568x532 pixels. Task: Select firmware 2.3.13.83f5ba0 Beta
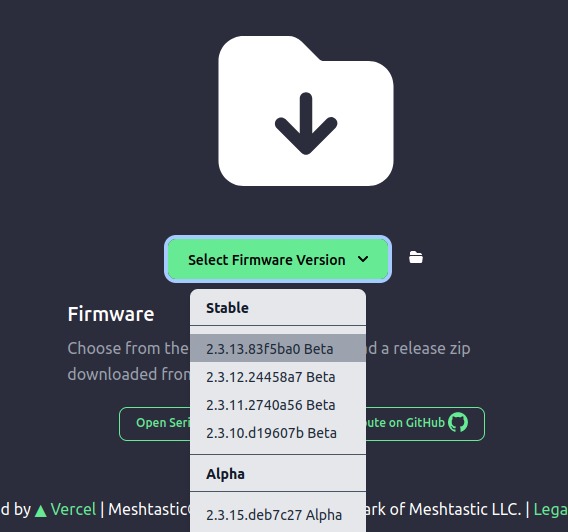(278, 348)
